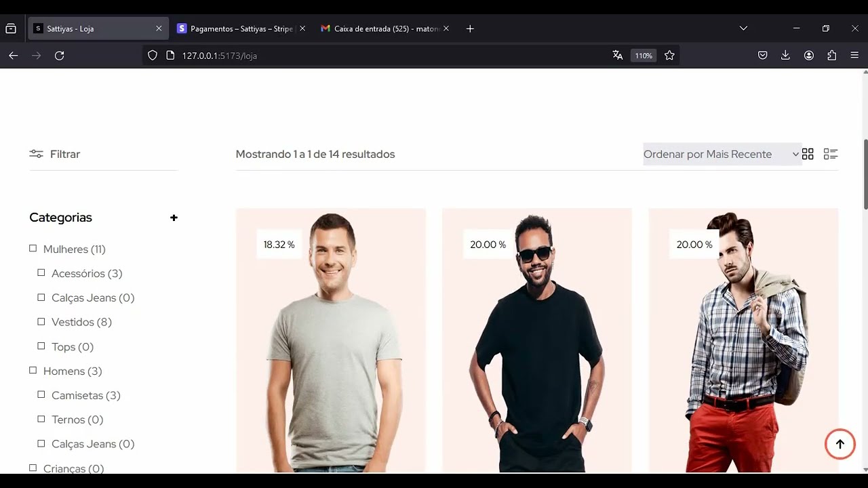The image size is (868, 488).
Task: Check the Crianças (0) category
Action: point(33,468)
